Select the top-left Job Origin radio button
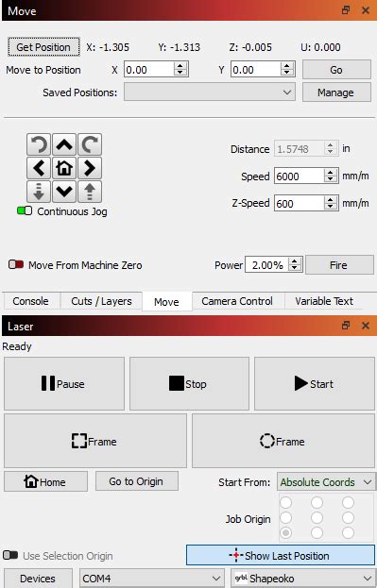The width and height of the screenshot is (377, 588). coord(285,502)
